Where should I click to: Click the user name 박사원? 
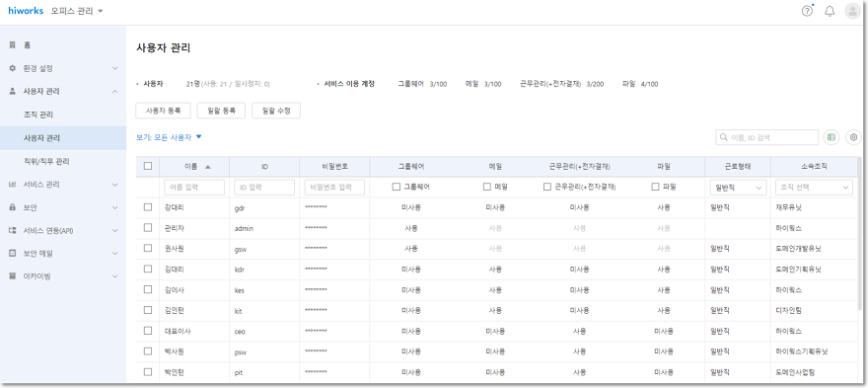point(174,351)
